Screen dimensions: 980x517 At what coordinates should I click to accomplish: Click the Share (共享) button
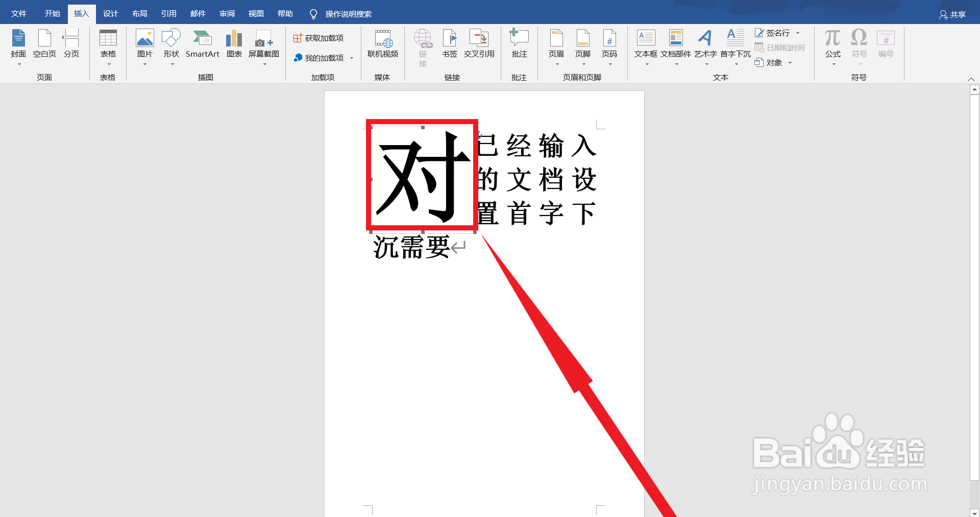click(x=952, y=14)
